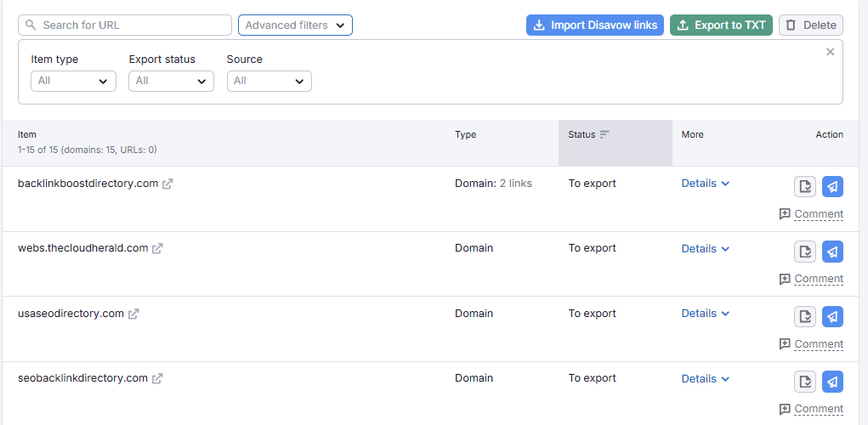Screen dimensions: 868x425
Task: Open the Item type dropdown
Action: [73, 81]
